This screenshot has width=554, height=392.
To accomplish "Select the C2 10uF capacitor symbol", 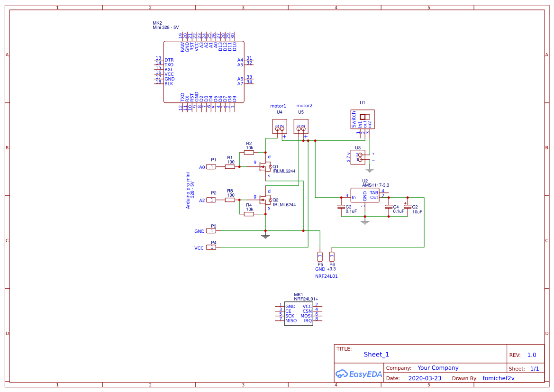I will click(407, 208).
